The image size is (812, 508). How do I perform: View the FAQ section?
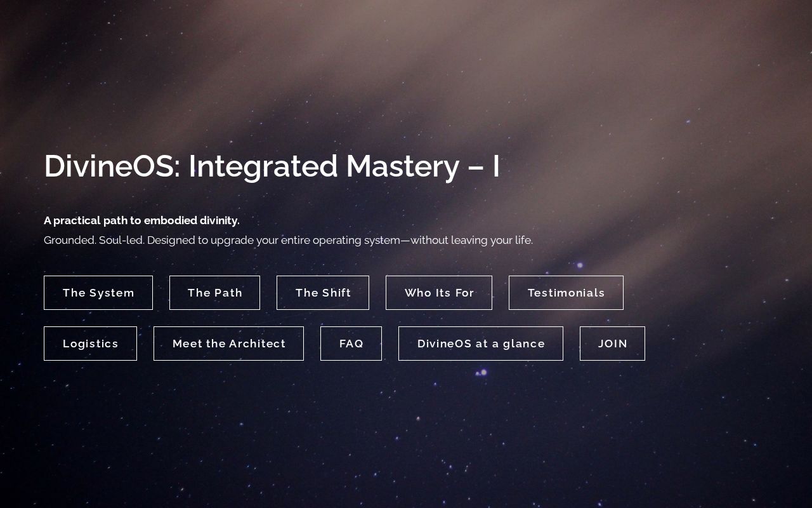(x=351, y=344)
